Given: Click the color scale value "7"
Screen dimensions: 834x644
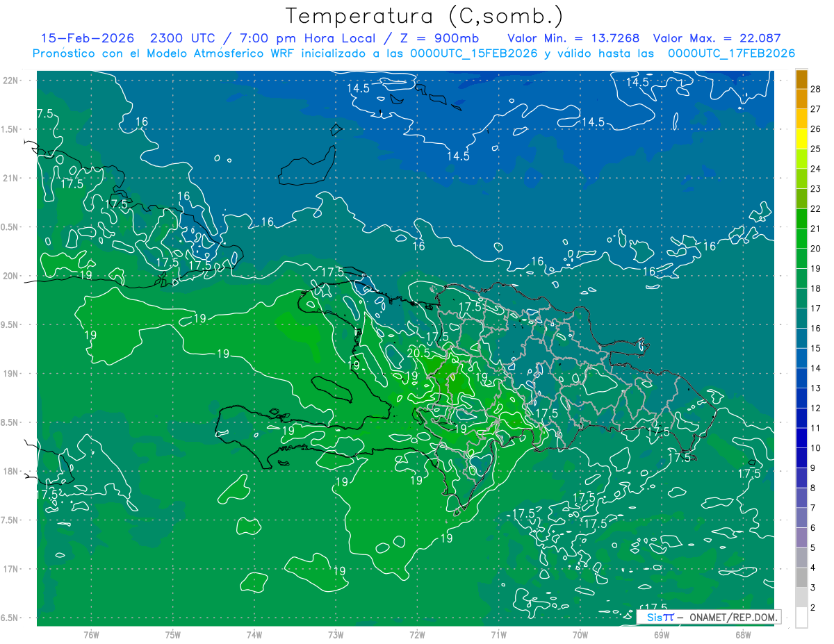Looking at the screenshot, I should click(815, 508).
